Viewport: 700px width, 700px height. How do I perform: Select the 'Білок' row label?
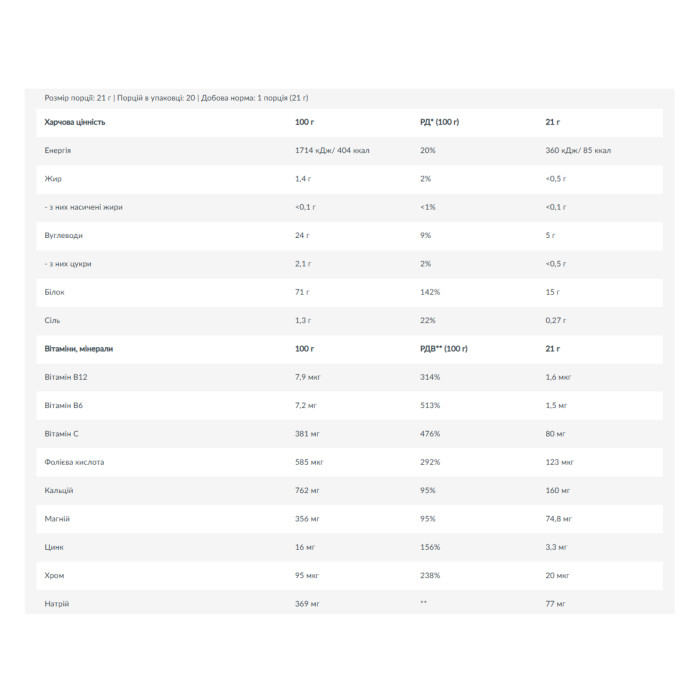coord(54,292)
